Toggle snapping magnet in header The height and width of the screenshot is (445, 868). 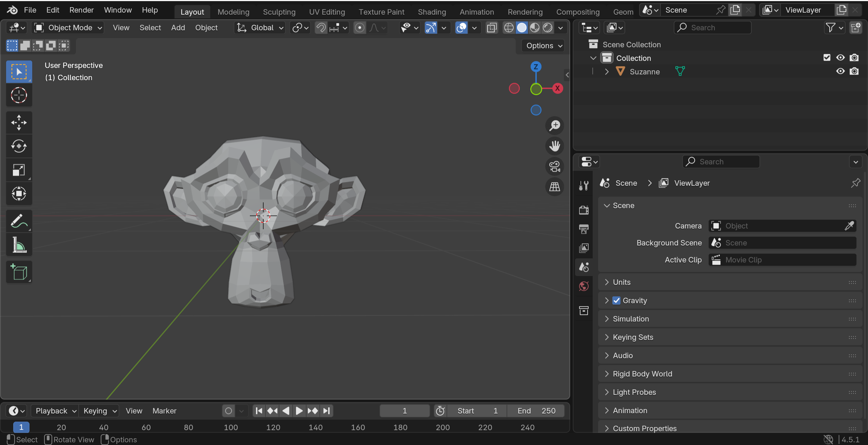click(x=321, y=28)
